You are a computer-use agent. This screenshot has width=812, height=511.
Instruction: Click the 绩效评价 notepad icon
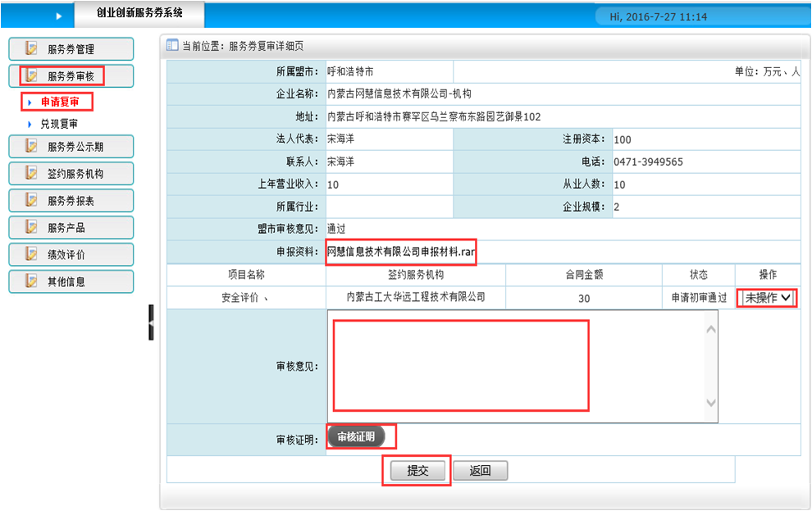click(x=32, y=253)
